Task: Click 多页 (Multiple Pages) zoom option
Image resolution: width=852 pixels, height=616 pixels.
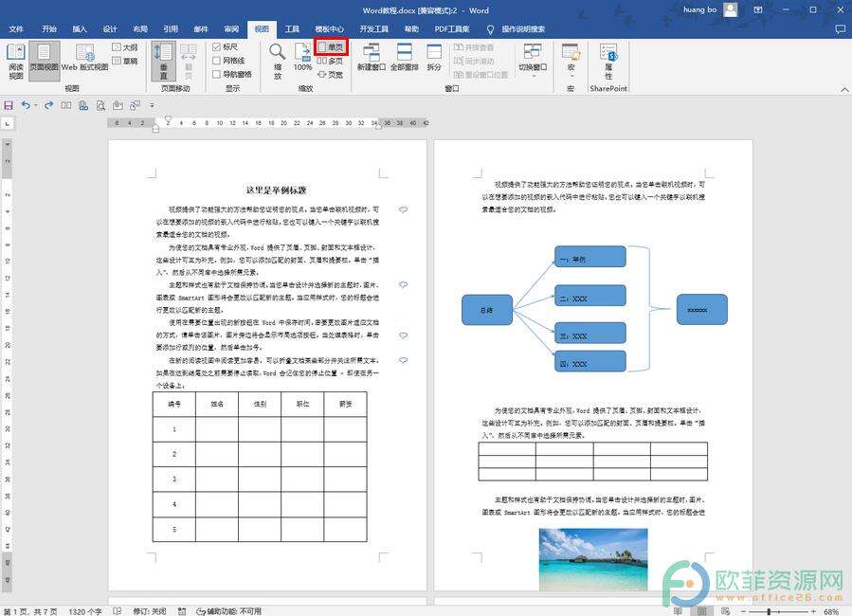Action: click(331, 61)
